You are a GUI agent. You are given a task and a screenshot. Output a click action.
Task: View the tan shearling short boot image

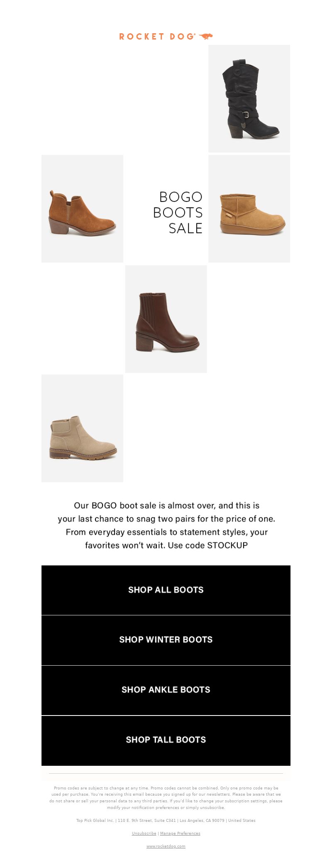click(x=249, y=209)
